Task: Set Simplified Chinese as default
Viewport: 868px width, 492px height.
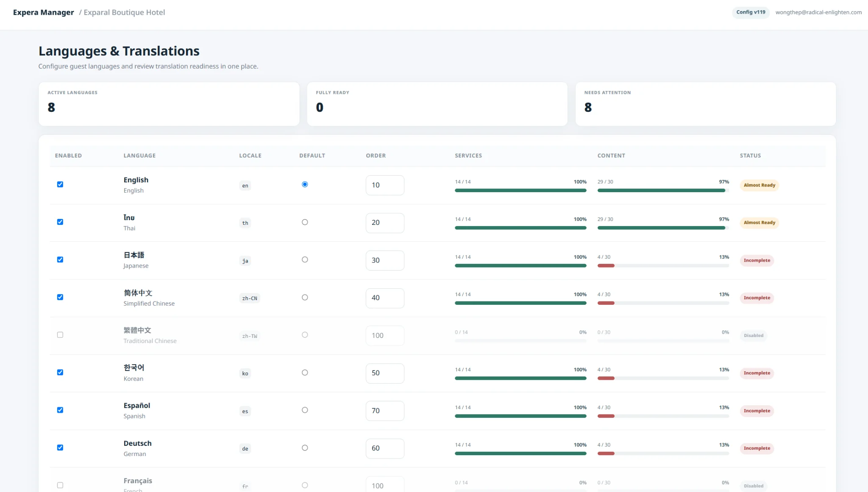Action: 305,297
